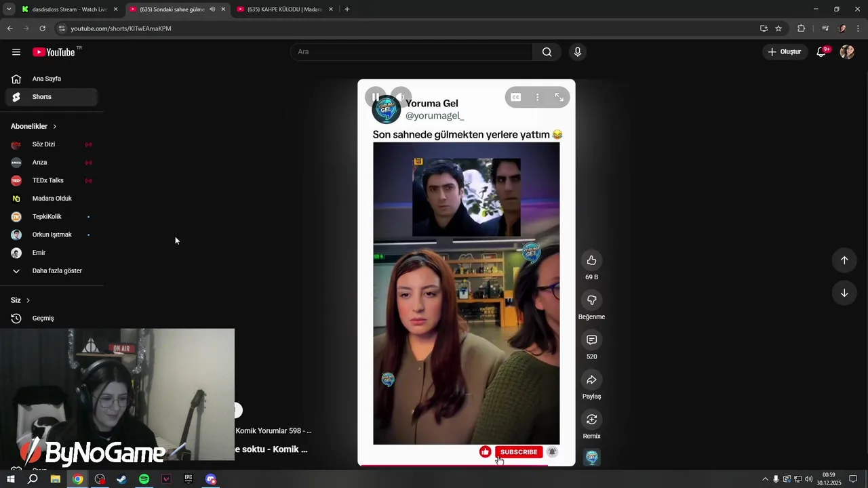Viewport: 868px width, 488px height.
Task: Open the Orkun Işıtmak channel
Action: (x=52, y=235)
